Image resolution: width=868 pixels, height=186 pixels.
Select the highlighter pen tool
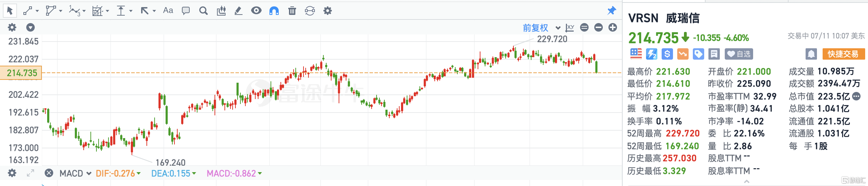pyautogui.click(x=238, y=11)
